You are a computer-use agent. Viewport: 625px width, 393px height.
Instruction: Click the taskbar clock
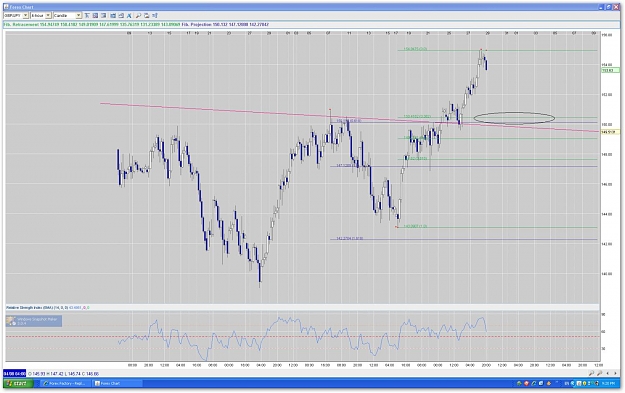[x=608, y=383]
